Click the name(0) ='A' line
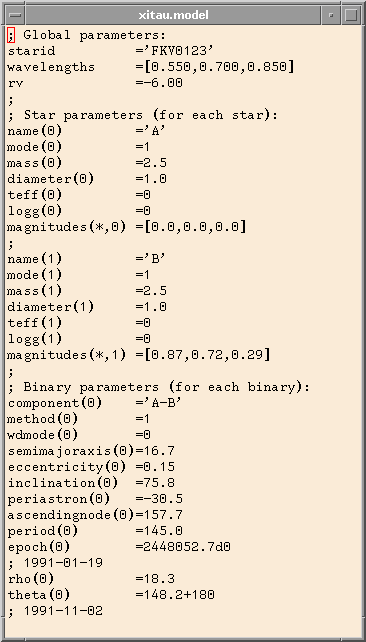366x642 pixels. 83,131
